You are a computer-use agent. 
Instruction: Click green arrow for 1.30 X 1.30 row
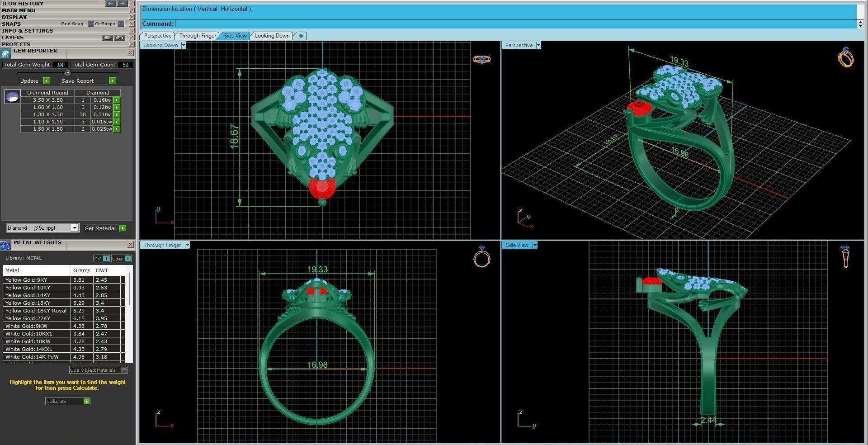(x=117, y=114)
